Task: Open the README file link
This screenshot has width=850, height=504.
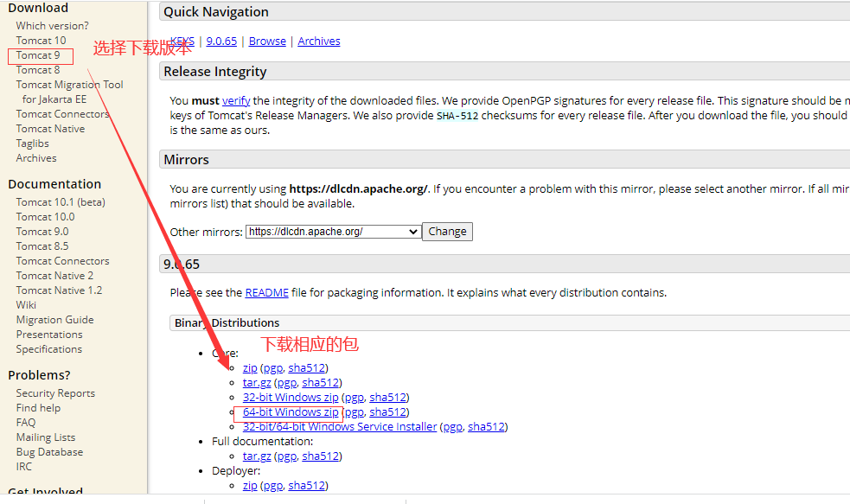Action: coord(266,293)
